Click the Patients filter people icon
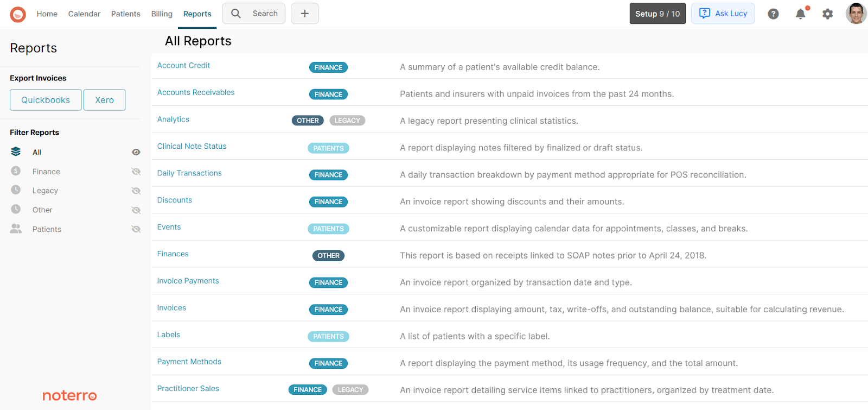This screenshot has height=410, width=868. point(16,229)
